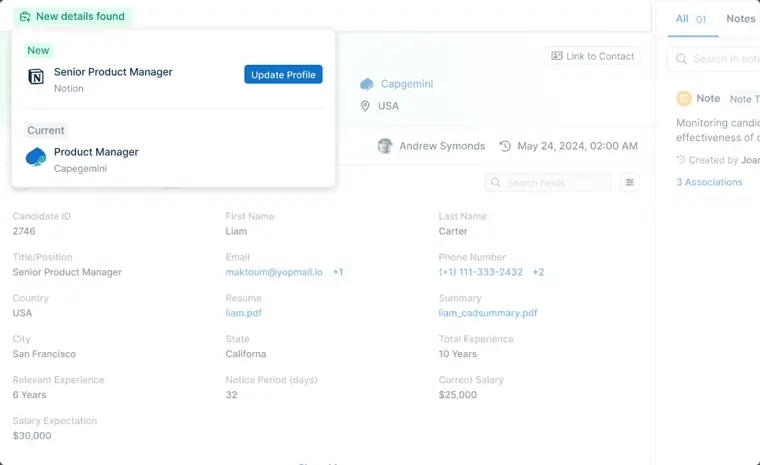This screenshot has height=465, width=760.
Task: Click the Update Profile button
Action: click(x=283, y=75)
